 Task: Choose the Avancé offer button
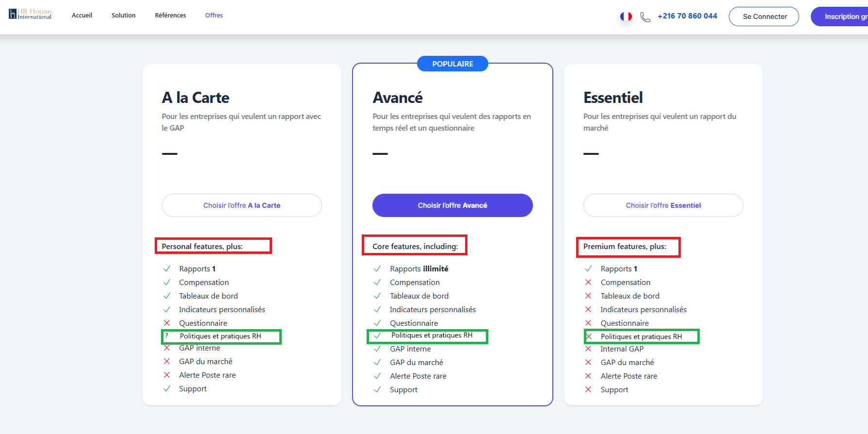coord(452,205)
